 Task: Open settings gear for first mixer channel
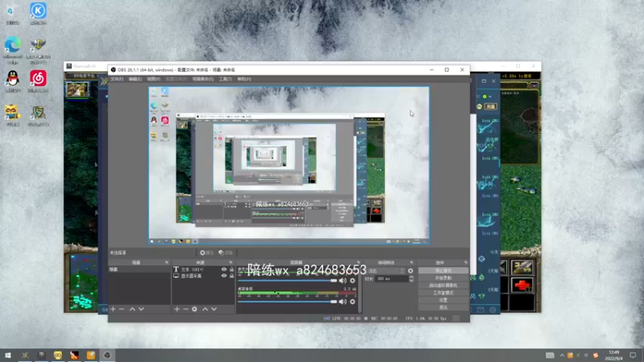coord(353,281)
